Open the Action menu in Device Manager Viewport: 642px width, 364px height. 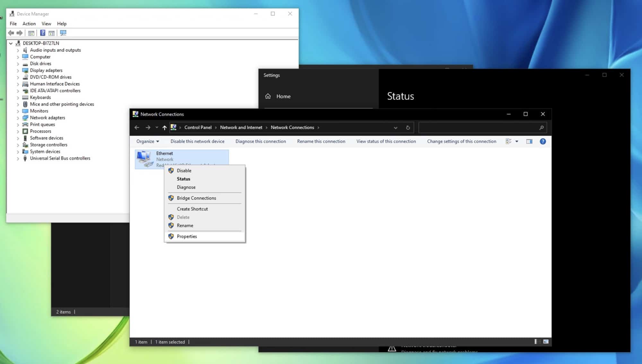point(29,24)
